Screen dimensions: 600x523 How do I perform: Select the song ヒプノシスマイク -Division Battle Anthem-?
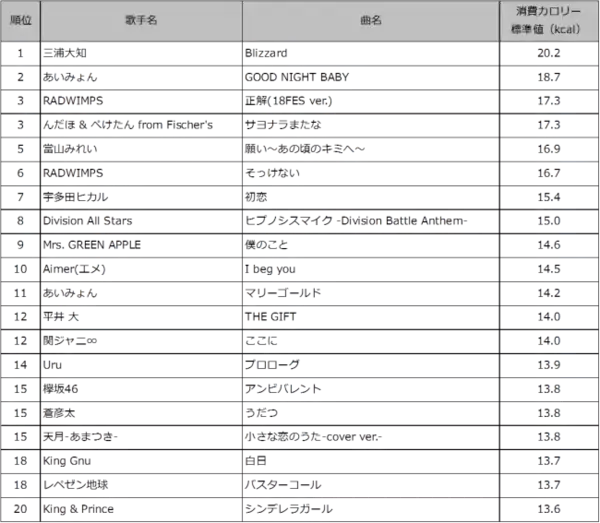tap(356, 221)
